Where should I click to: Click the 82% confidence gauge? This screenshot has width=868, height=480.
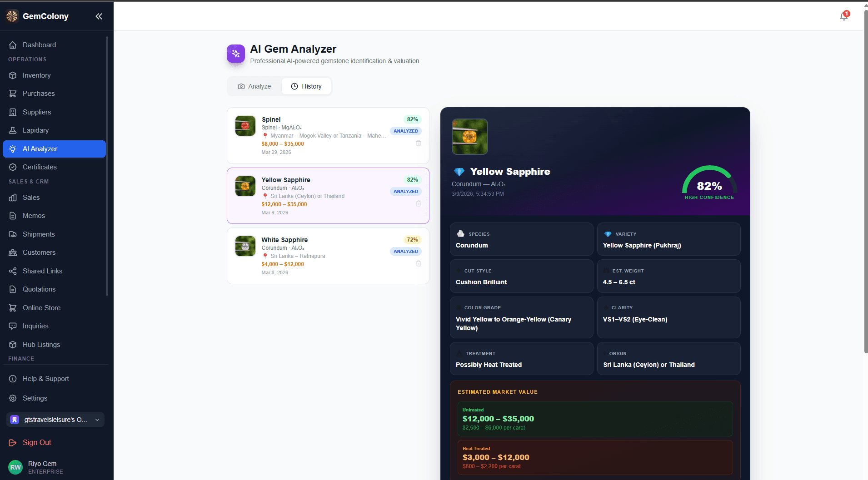(x=709, y=183)
